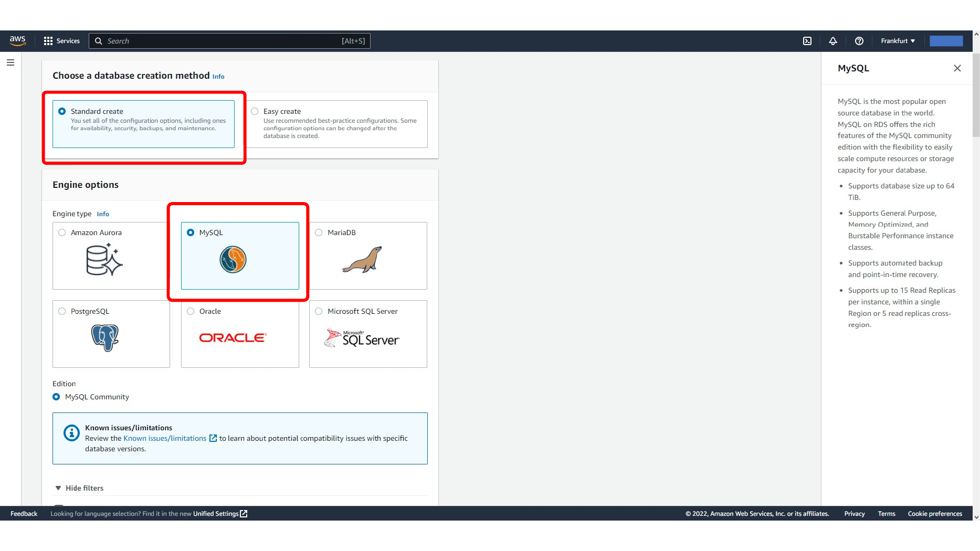Click the Microsoft SQL Server logo

[x=362, y=338]
